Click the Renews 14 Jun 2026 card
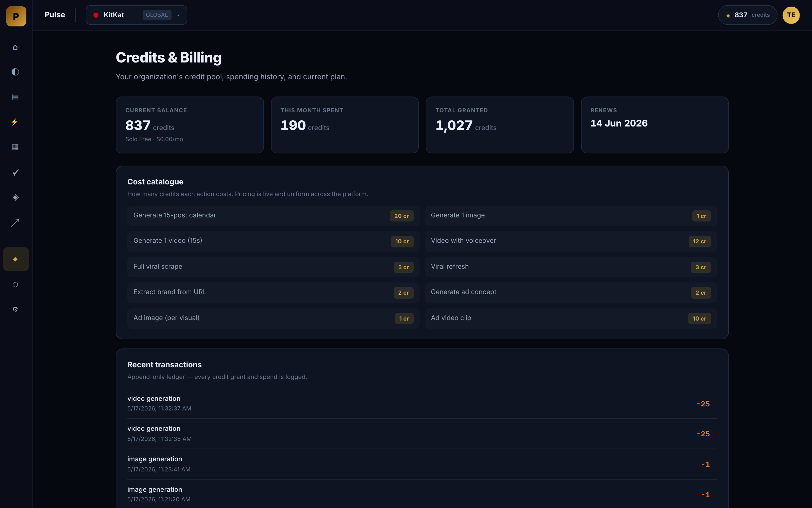This screenshot has width=812, height=508. pyautogui.click(x=655, y=125)
